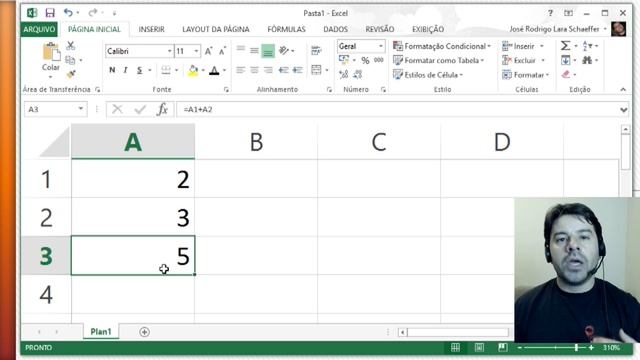Click the Merge and Center icon
Image resolution: width=640 pixels, height=360 pixels.
(316, 70)
